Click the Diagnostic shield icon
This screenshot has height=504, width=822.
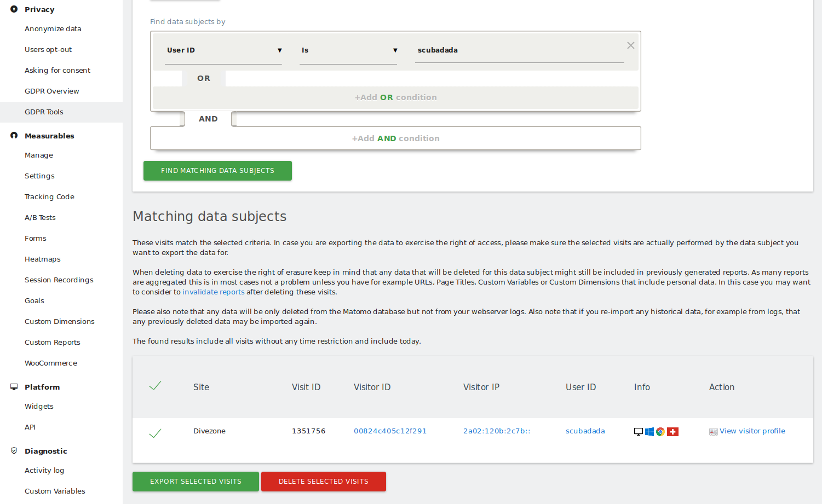13,450
